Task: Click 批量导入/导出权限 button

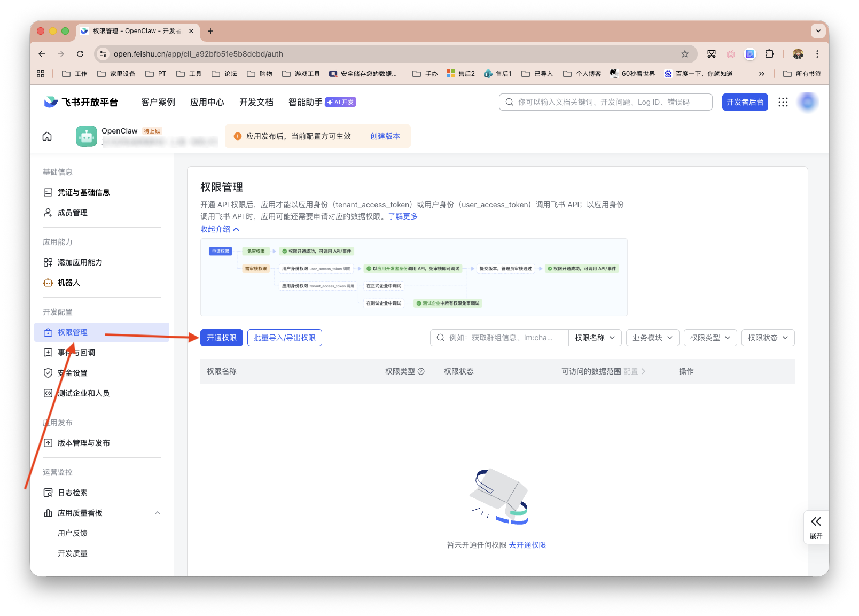Action: pyautogui.click(x=284, y=338)
